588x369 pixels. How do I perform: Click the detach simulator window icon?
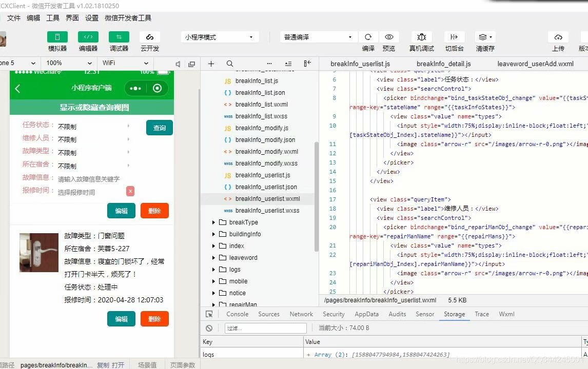pyautogui.click(x=191, y=64)
